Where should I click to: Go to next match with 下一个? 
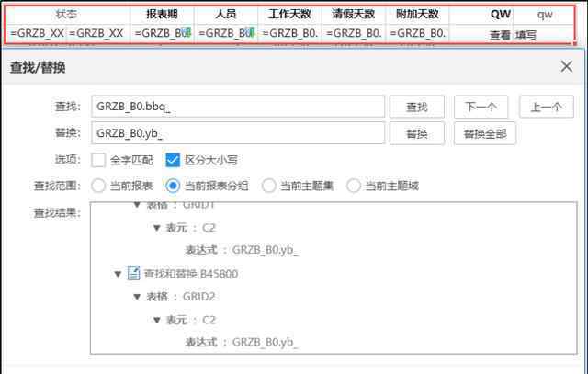click(481, 107)
